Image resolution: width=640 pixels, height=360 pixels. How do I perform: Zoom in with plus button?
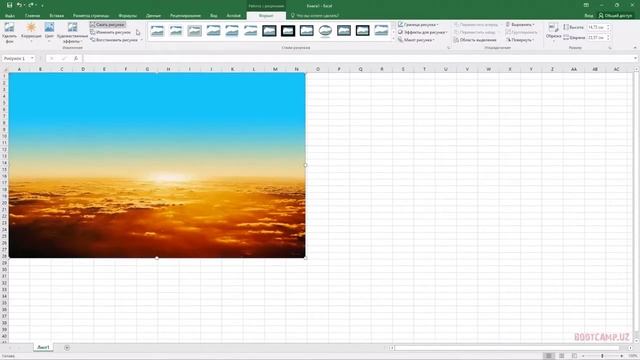pos(622,356)
